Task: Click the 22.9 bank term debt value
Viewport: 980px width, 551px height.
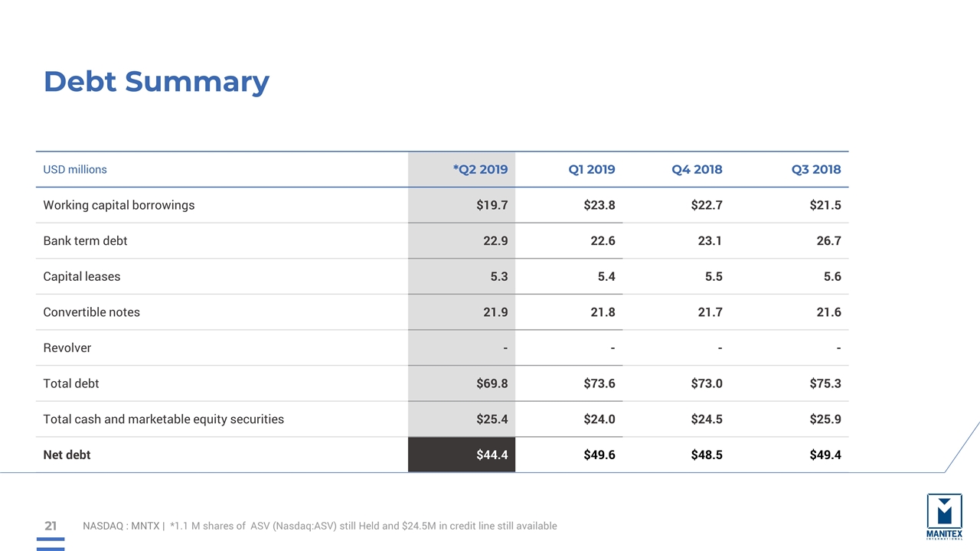Action: [x=495, y=240]
